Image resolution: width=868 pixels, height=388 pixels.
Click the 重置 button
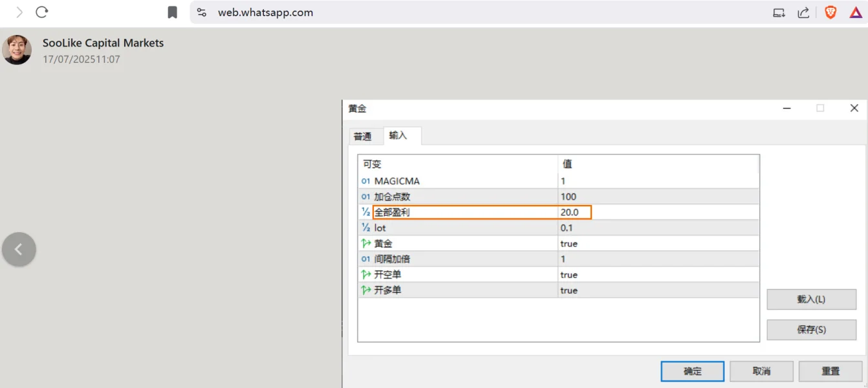830,371
